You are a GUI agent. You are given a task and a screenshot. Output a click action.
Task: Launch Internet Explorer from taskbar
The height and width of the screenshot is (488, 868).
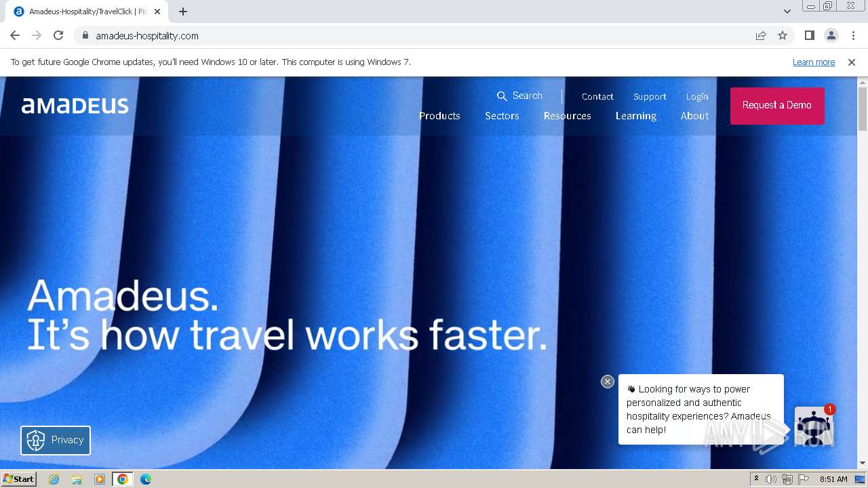[x=54, y=479]
